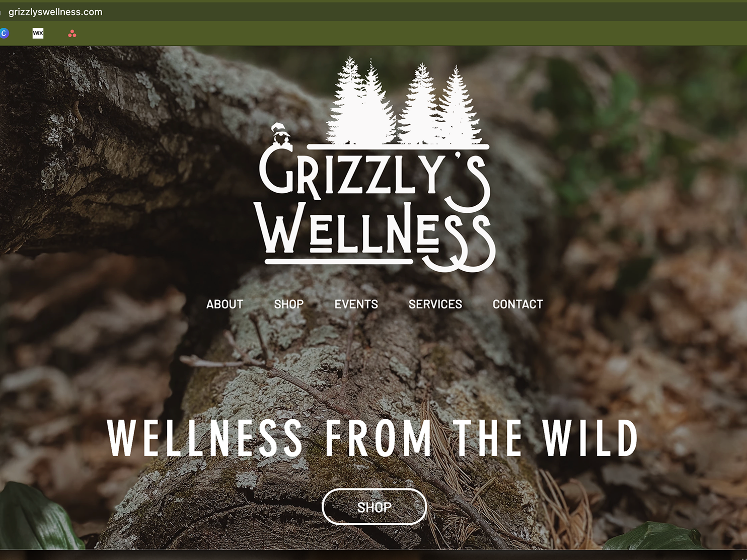
Task: Navigate to the CONTACT page
Action: click(517, 304)
